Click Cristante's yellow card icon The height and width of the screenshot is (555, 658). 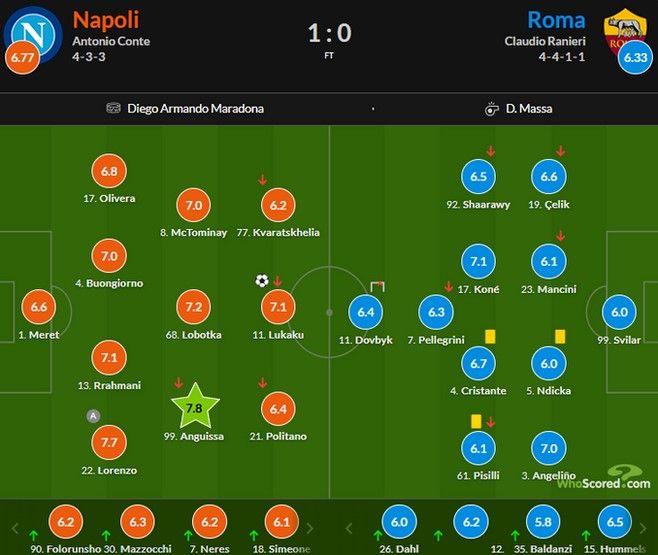pos(491,337)
